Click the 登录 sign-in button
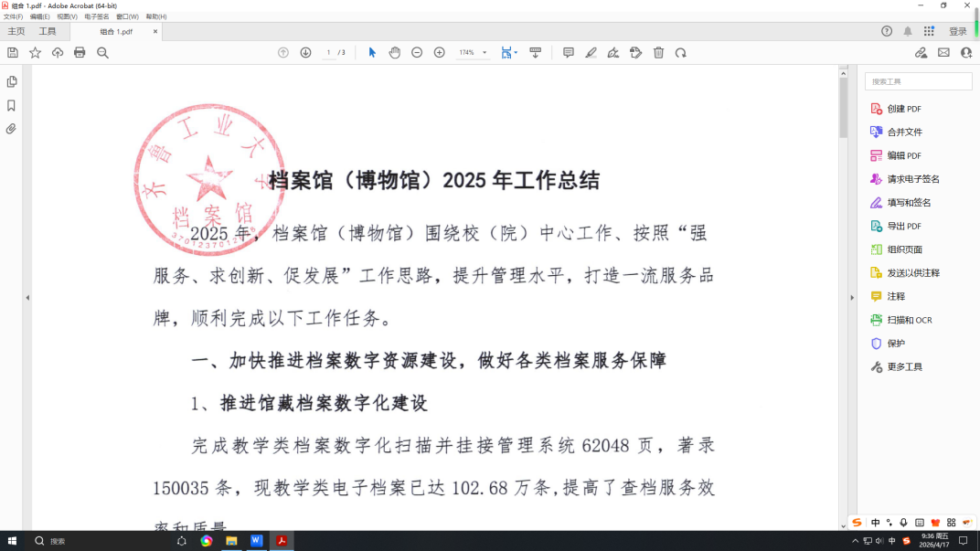Screen dimensions: 980x551 coord(957,31)
